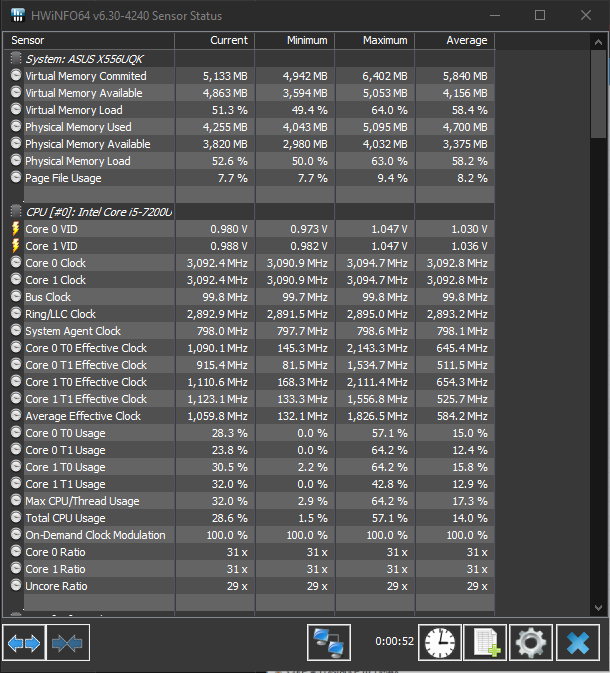Click the collapse columns arrows button
The height and width of the screenshot is (673, 610).
68,643
